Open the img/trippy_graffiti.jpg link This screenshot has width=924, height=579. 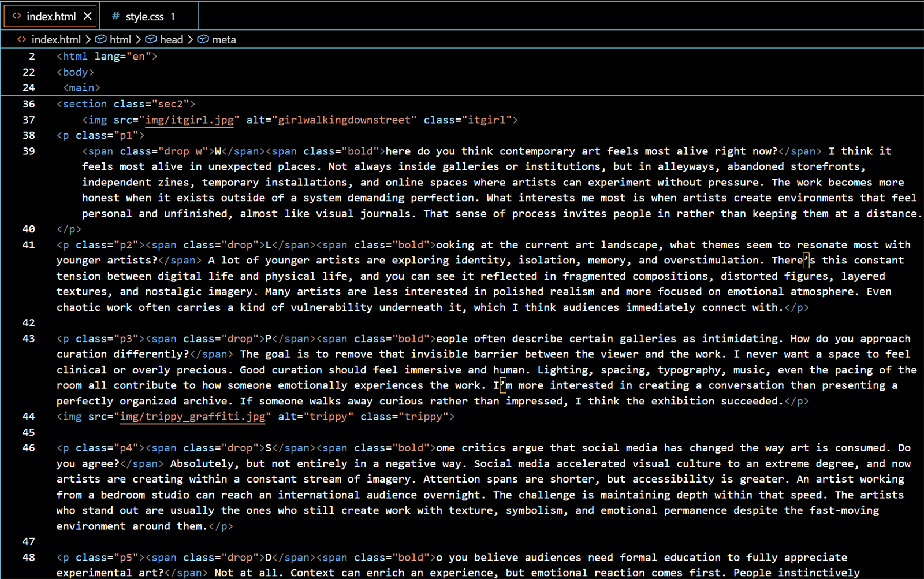coord(193,417)
